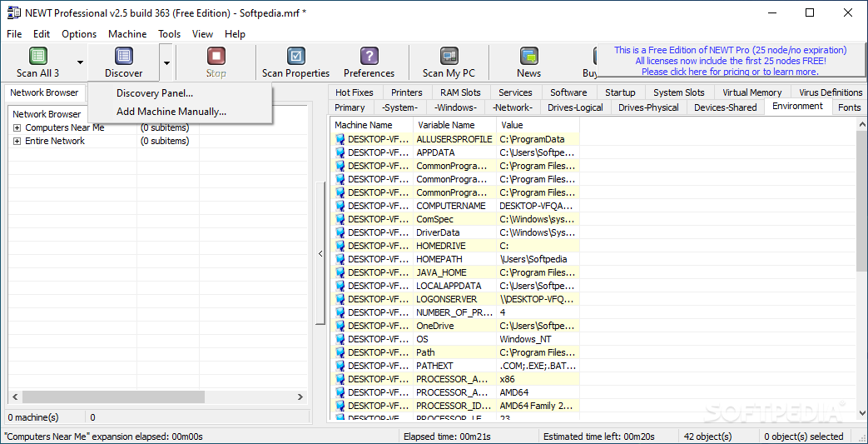The height and width of the screenshot is (444, 868).
Task: Switch to the Virtual Memory tab
Action: [x=752, y=92]
